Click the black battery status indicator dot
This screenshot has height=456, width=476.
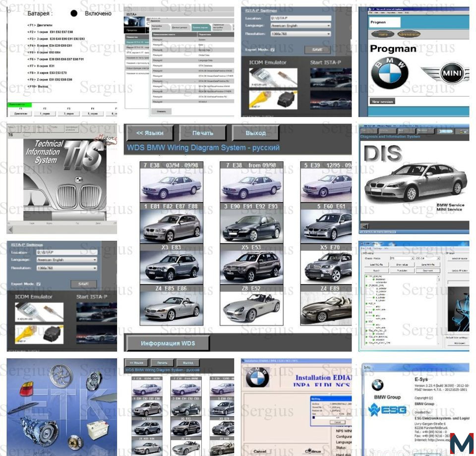[73, 13]
